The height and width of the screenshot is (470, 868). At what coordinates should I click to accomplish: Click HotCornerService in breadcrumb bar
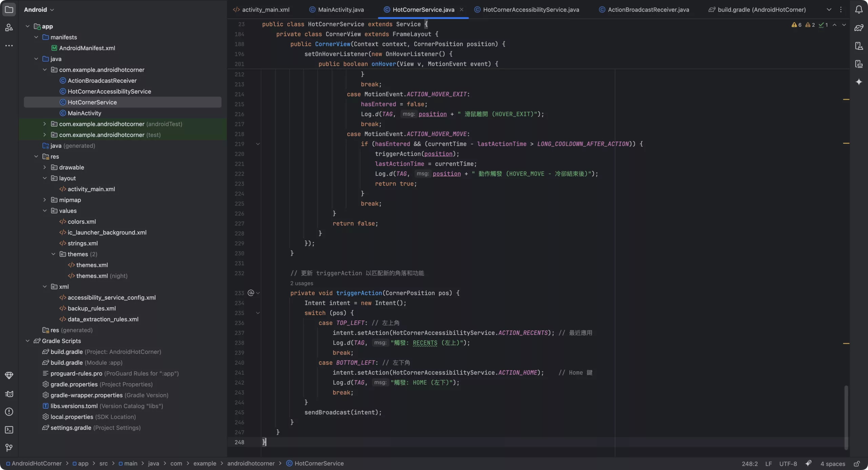point(315,463)
